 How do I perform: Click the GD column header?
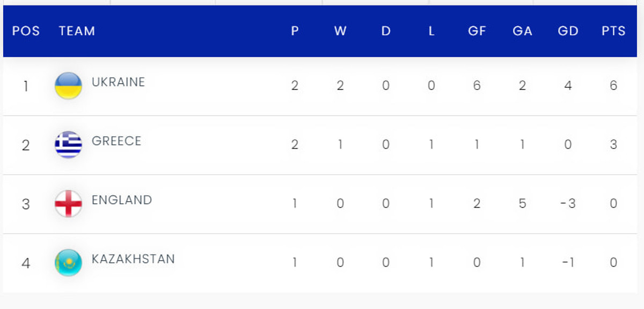click(568, 31)
